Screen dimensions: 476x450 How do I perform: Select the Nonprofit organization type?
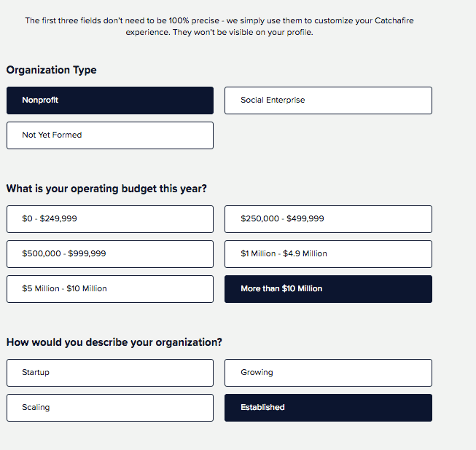click(109, 100)
